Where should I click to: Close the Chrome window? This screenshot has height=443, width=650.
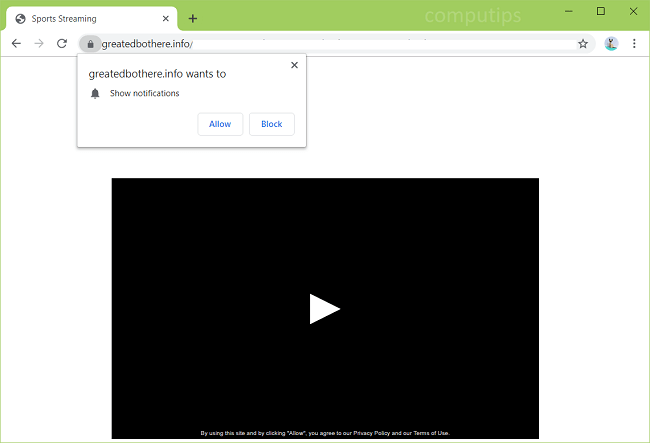(x=632, y=11)
